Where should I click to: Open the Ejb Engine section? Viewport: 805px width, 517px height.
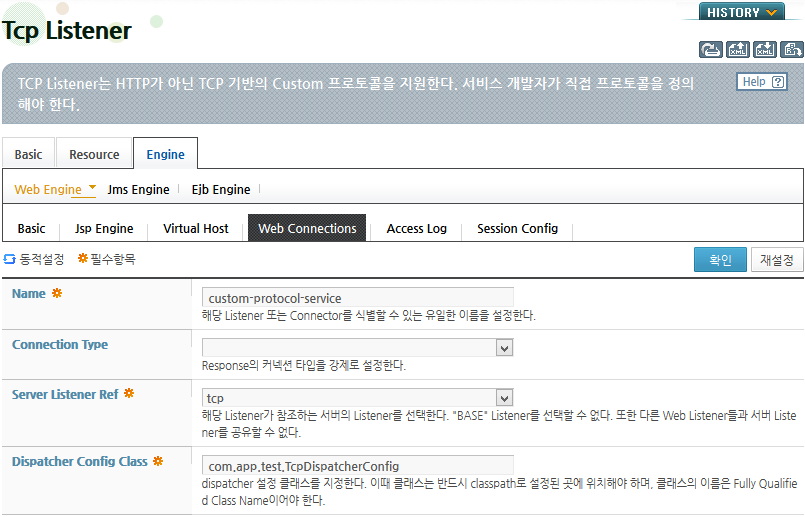[221, 189]
